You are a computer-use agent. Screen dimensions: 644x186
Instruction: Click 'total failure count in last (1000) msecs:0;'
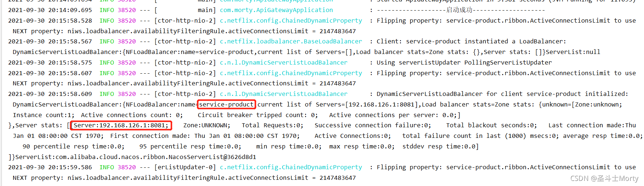(x=480, y=136)
